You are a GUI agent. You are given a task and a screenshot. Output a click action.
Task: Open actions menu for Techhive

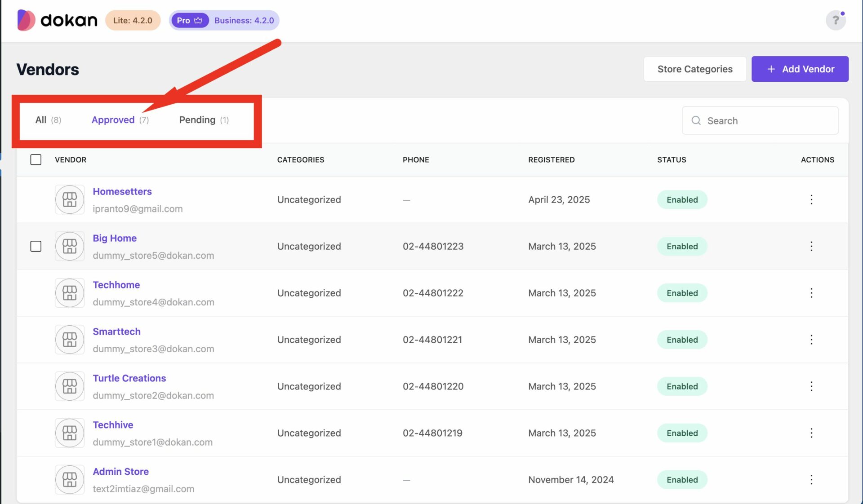coord(811,433)
